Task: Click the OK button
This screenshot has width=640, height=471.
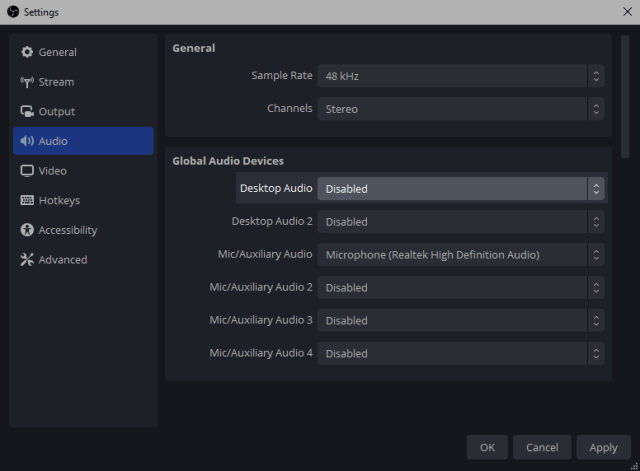Action: 487,447
